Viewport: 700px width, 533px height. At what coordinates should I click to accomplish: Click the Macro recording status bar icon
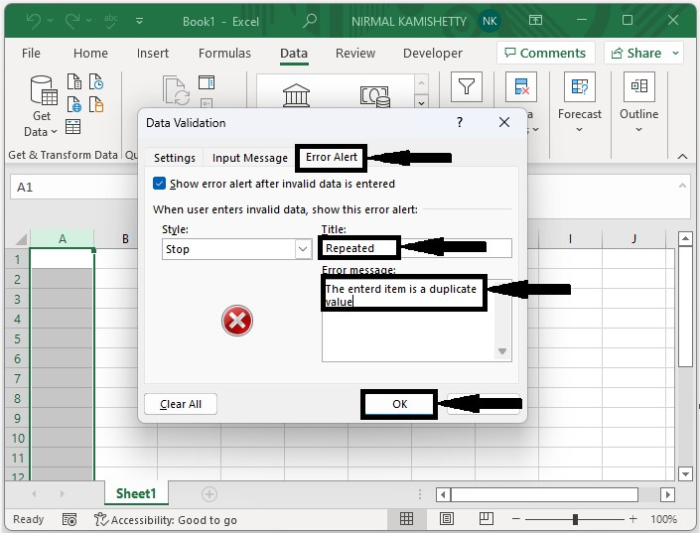pos(69,520)
